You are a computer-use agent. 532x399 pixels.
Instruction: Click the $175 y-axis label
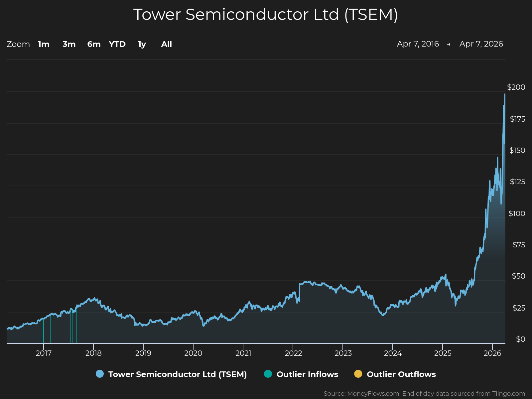pos(517,119)
